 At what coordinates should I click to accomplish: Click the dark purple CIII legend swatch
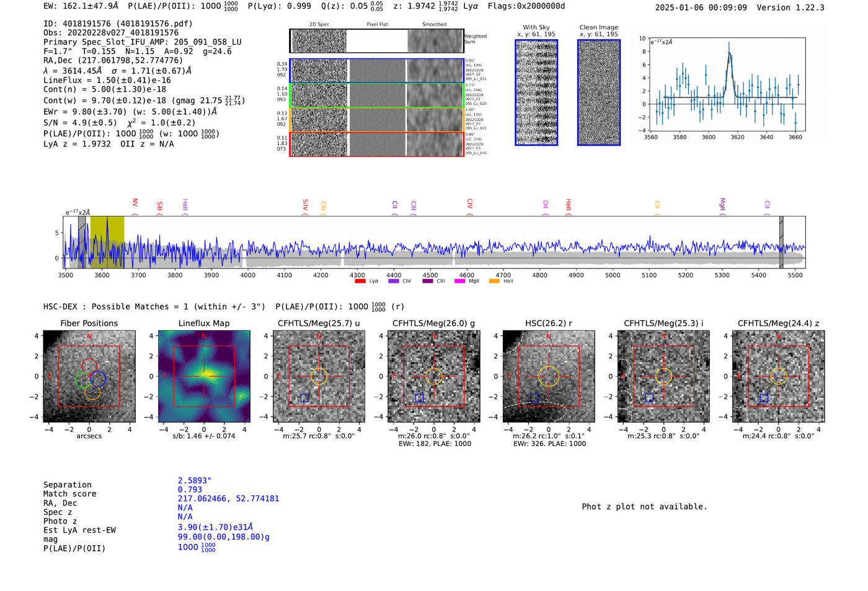coord(427,281)
